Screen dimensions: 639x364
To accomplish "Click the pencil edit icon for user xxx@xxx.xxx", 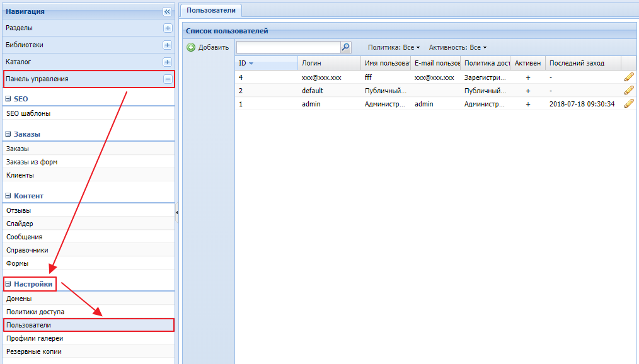I will (628, 77).
